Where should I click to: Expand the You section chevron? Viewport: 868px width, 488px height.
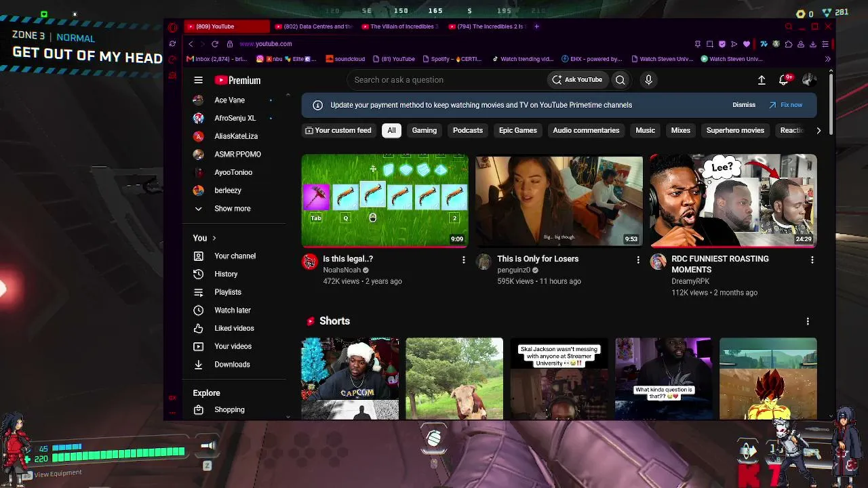(x=214, y=238)
